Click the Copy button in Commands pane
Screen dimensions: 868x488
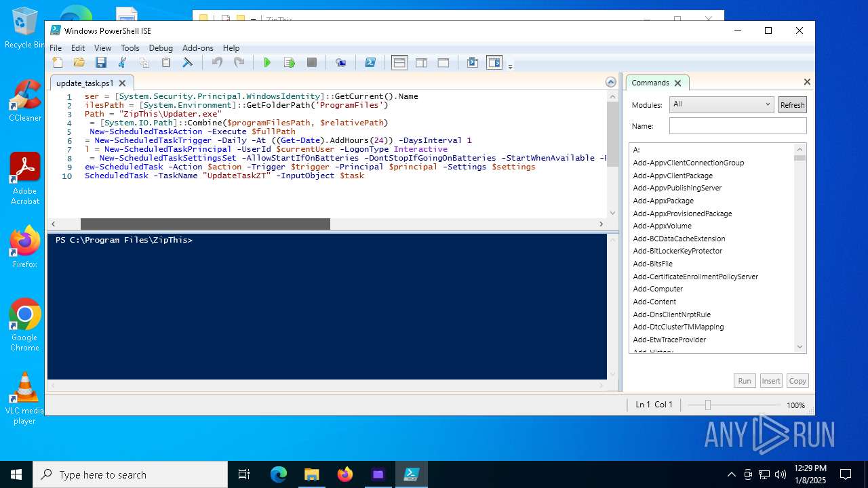797,381
